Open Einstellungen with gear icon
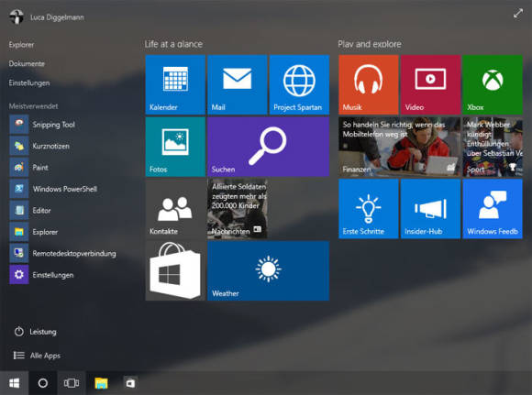532x395 pixels. click(x=41, y=275)
